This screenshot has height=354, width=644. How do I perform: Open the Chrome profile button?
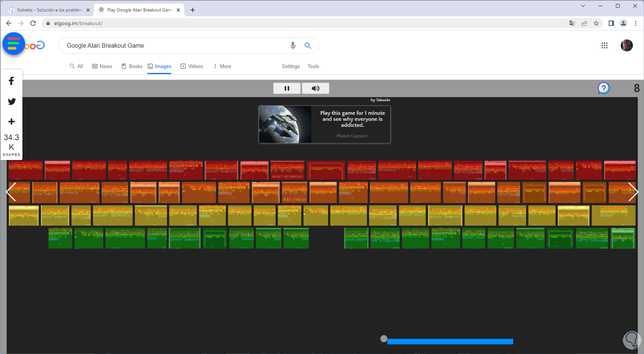tap(623, 23)
